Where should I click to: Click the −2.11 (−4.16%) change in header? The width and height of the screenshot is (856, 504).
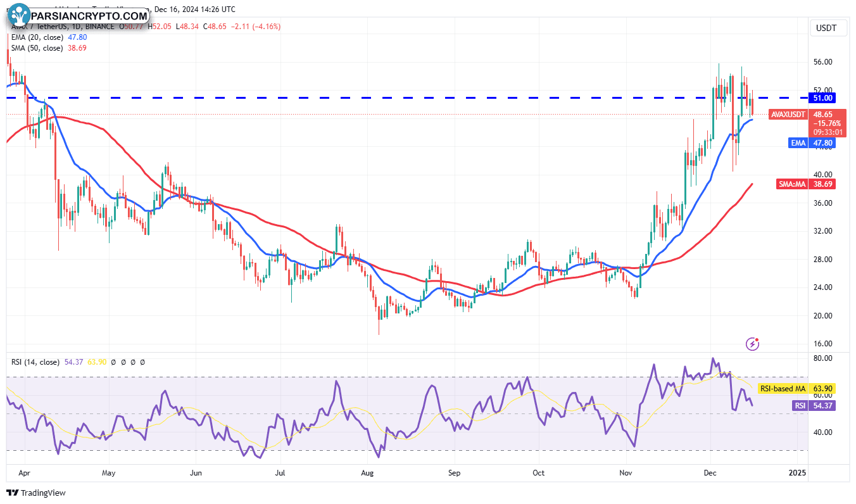click(255, 27)
